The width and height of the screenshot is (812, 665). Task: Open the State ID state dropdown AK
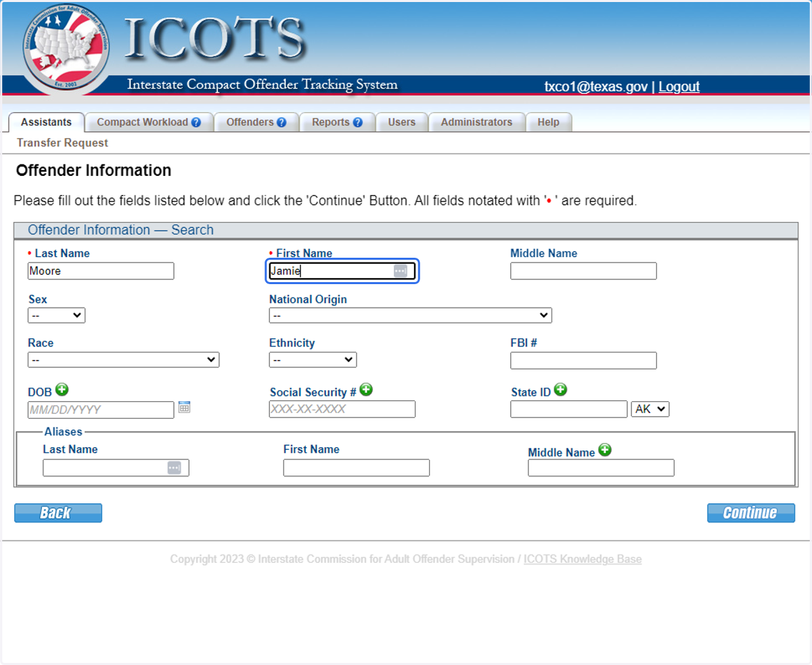tap(650, 409)
